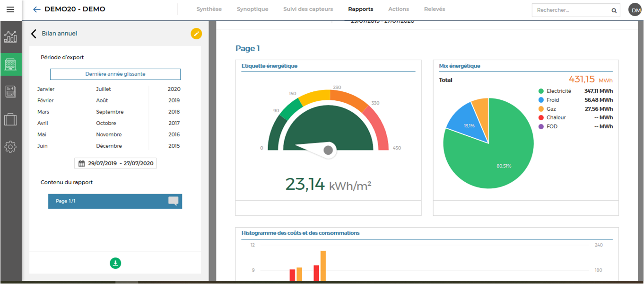Open the analytics chart sidebar icon
This screenshot has height=284, width=644.
point(10,37)
